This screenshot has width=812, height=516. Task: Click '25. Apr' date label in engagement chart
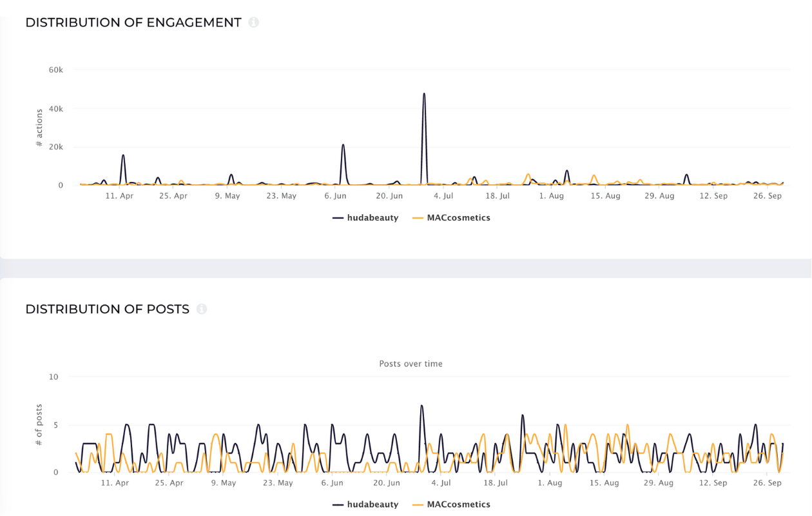(x=173, y=196)
